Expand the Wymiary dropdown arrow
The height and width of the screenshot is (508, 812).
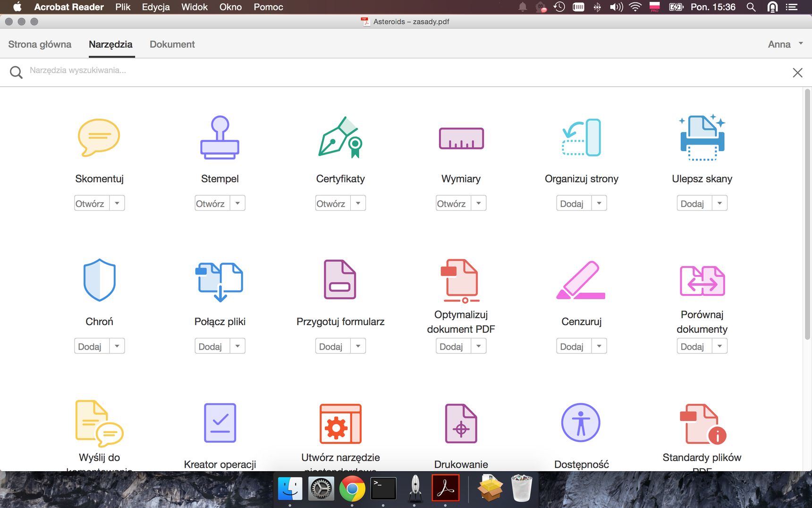click(479, 203)
